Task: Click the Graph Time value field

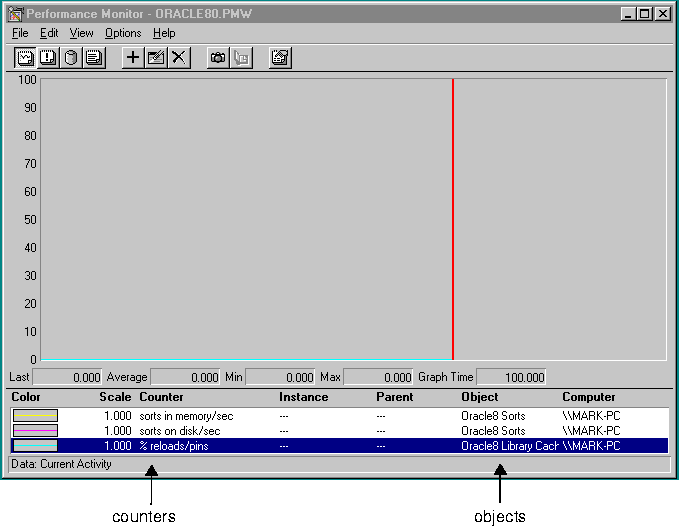Action: pos(511,377)
